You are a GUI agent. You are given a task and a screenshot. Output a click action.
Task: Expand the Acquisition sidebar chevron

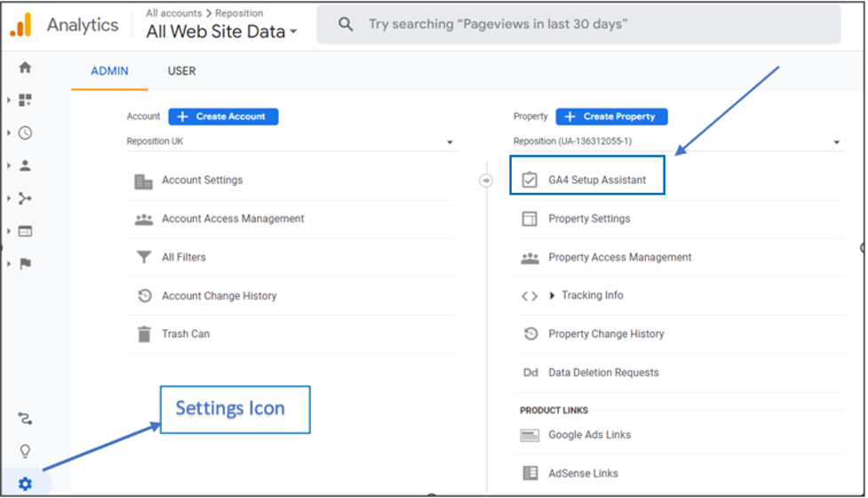click(8, 198)
